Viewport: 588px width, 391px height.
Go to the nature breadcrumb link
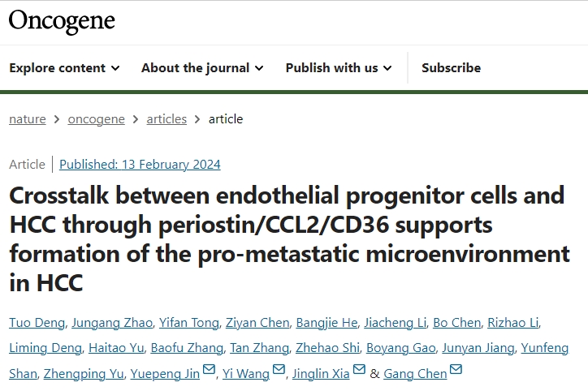click(x=28, y=119)
